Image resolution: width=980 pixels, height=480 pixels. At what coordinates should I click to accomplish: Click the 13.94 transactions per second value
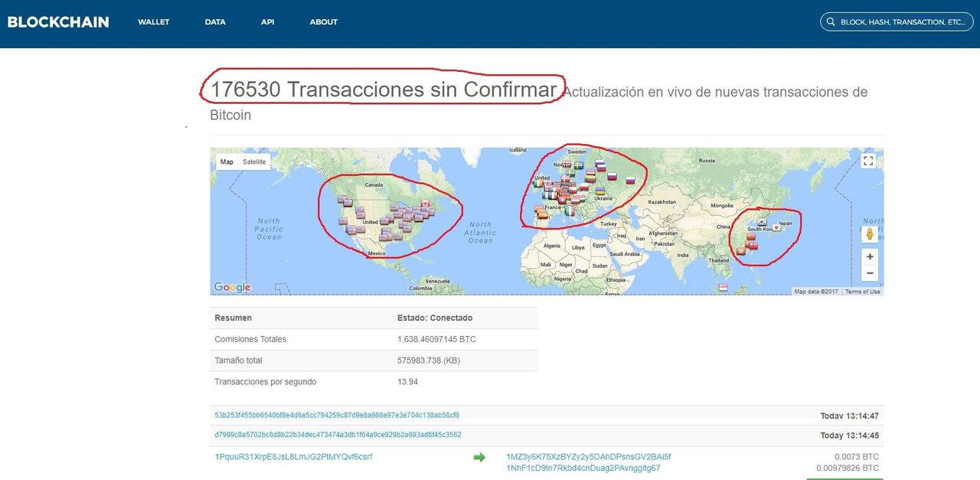407,381
